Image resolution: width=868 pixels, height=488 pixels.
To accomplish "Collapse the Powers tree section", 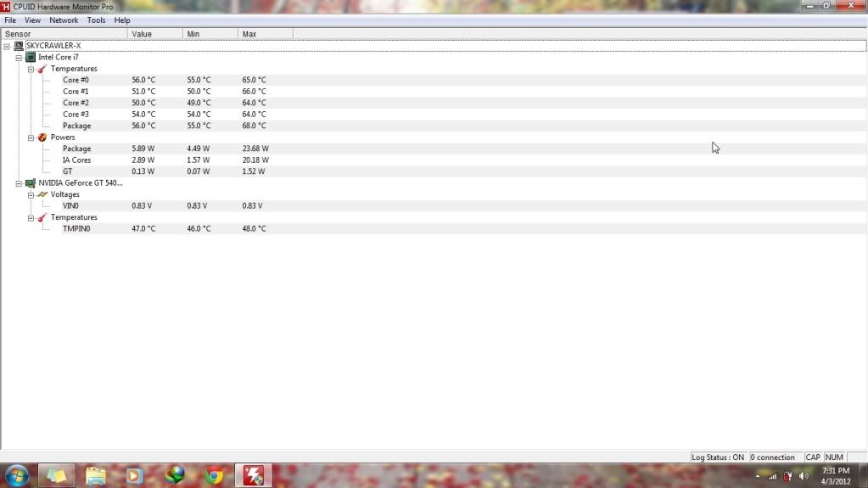I will pyautogui.click(x=31, y=137).
